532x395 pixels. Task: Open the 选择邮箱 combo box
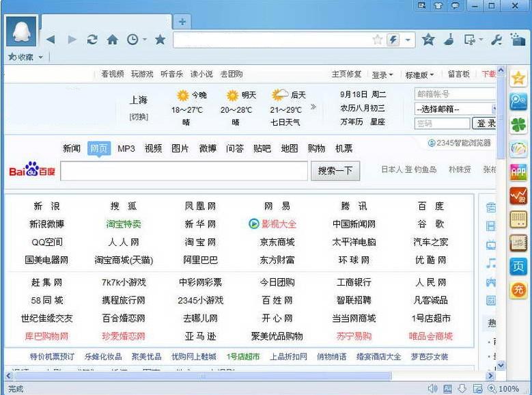pos(456,109)
